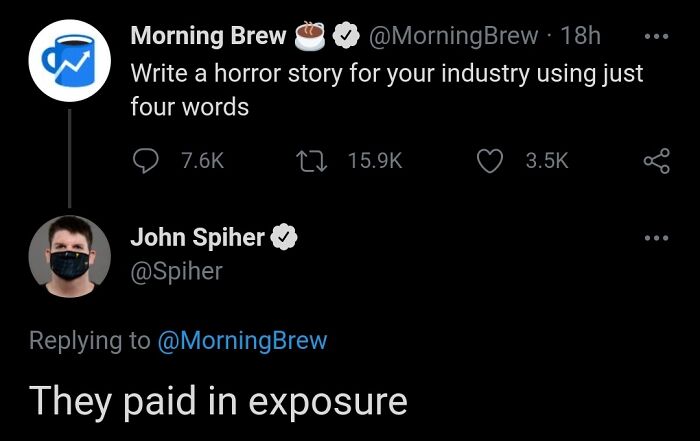This screenshot has height=441, width=700.
Task: Click the John Spiher display name
Action: [197, 238]
